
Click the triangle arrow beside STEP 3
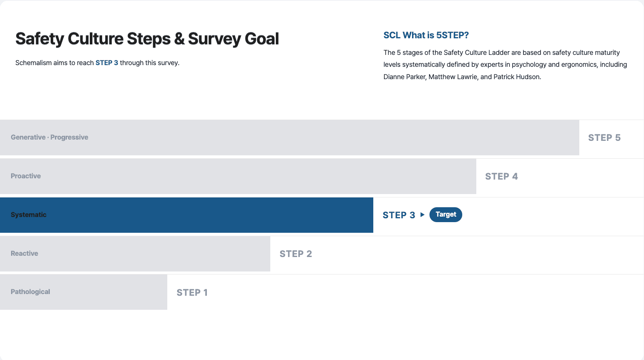pos(422,214)
